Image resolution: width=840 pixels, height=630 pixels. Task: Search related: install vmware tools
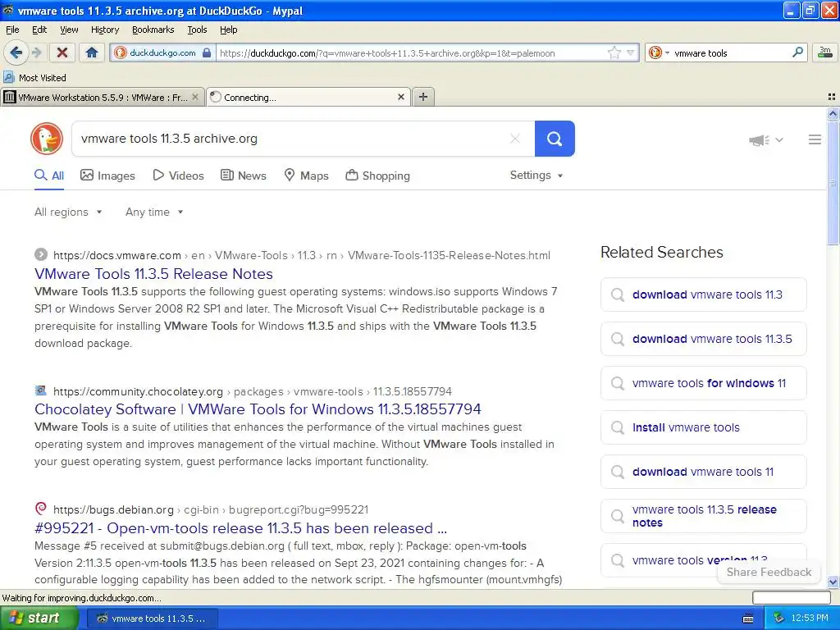click(x=703, y=427)
